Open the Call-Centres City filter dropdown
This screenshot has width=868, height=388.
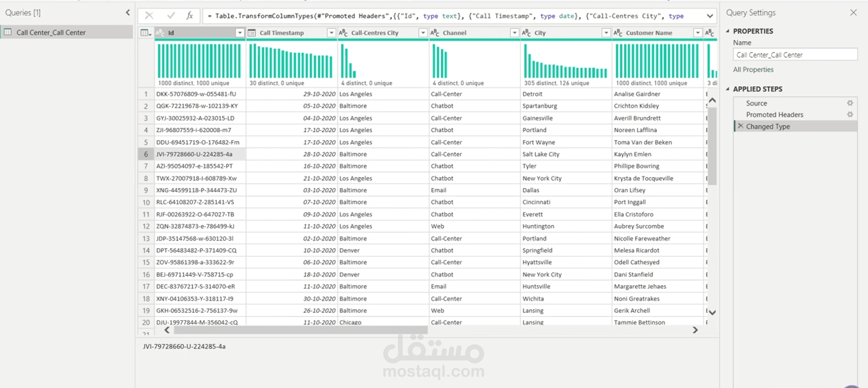tap(423, 33)
